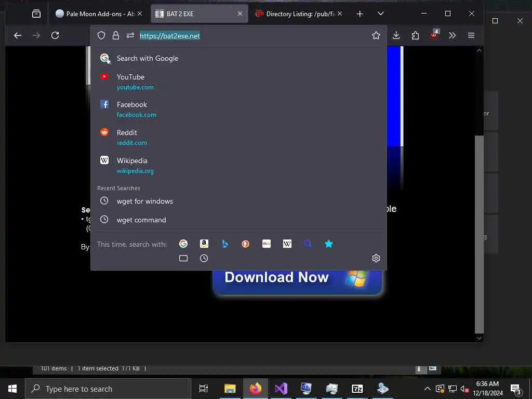Expand the list all tabs dropdown
This screenshot has width=532, height=399.
tap(381, 14)
